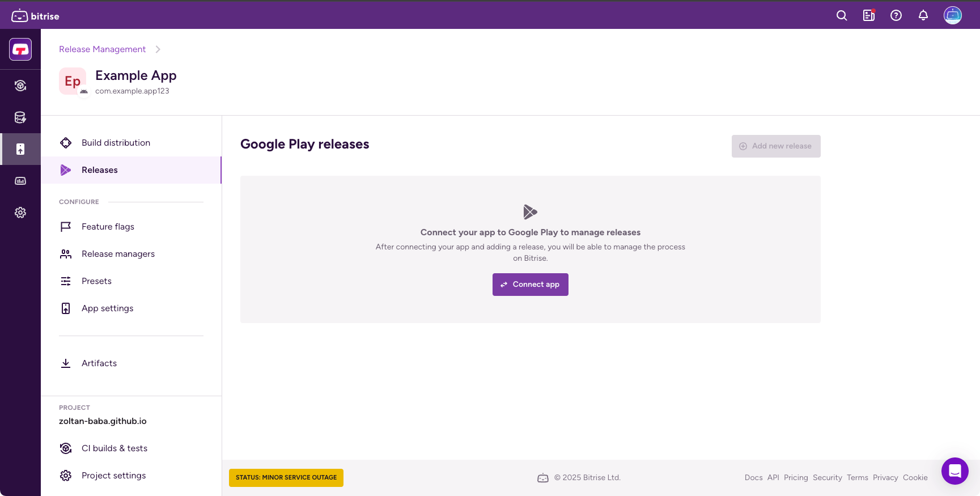Open App settings
The height and width of the screenshot is (496, 980).
[x=131, y=308]
